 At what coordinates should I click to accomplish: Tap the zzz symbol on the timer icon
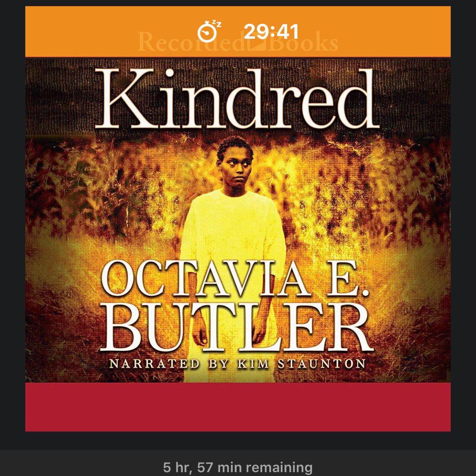click(217, 23)
